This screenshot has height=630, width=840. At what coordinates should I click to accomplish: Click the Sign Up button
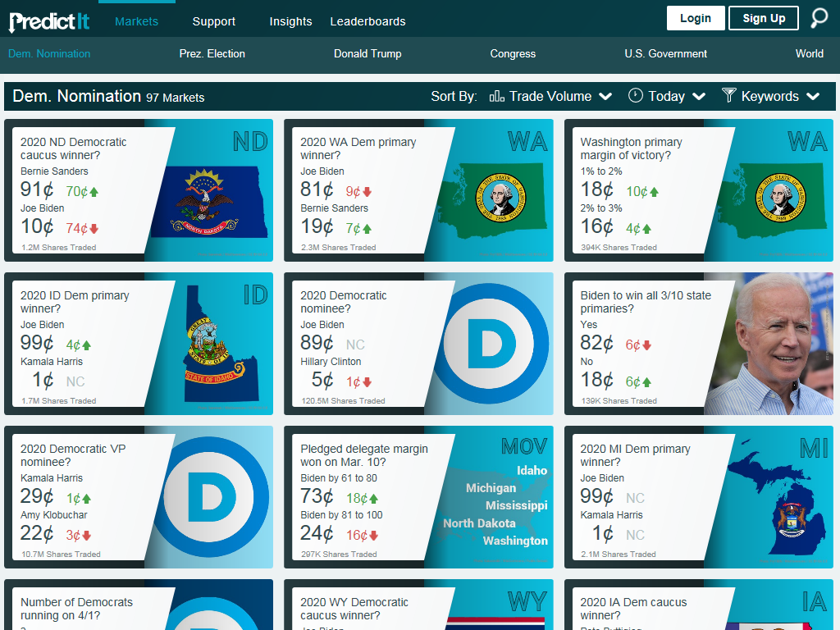click(764, 18)
